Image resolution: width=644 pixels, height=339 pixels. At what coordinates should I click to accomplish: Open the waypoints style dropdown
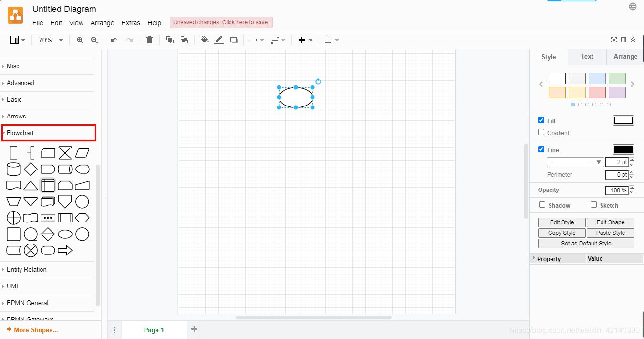(x=278, y=40)
